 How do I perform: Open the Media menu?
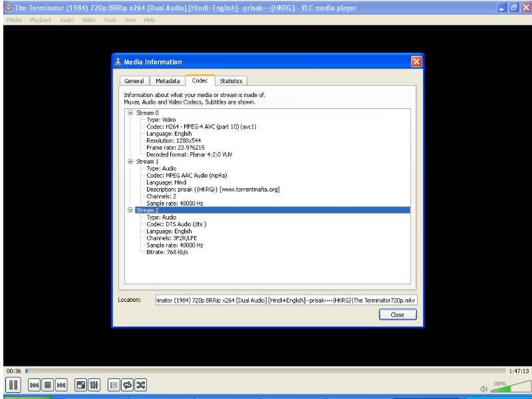(14, 20)
